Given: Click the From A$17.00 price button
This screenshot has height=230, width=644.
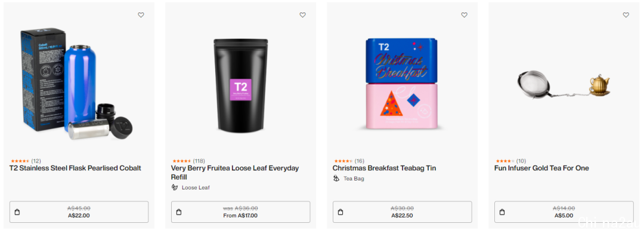Looking at the screenshot, I should pos(241,212).
